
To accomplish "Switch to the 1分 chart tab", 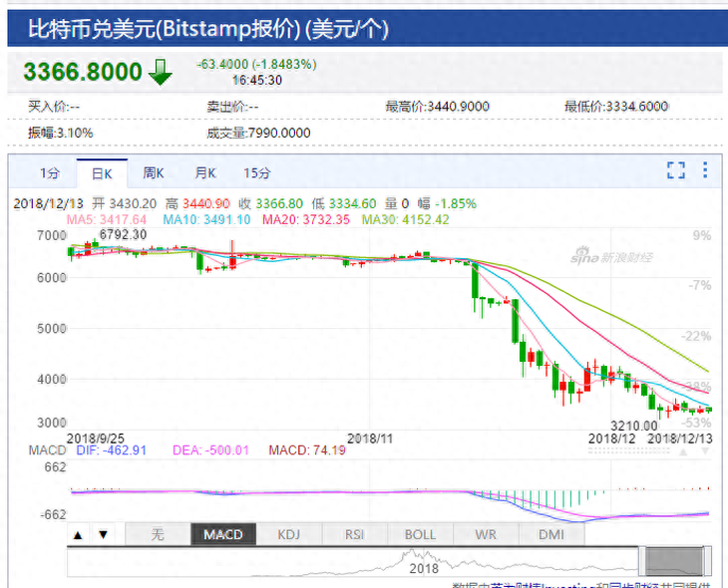I will point(50,173).
